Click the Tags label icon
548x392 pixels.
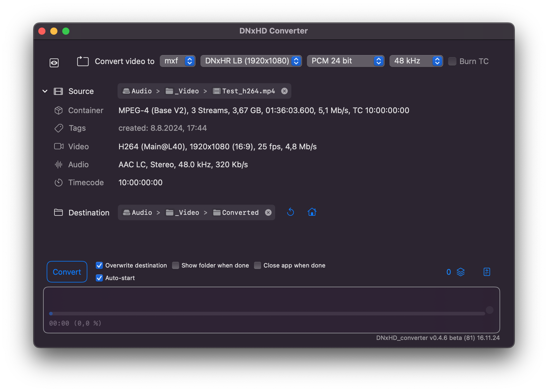[x=59, y=128]
